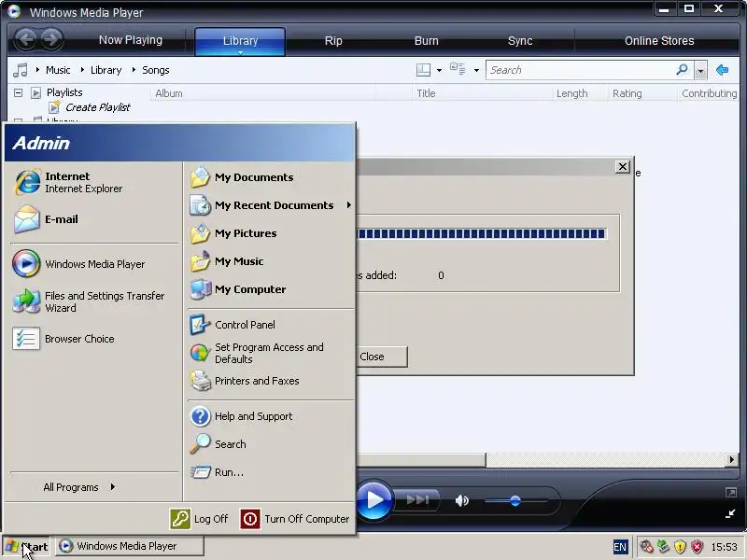This screenshot has width=747, height=560.
Task: Click the media search progress bar
Action: [482, 234]
